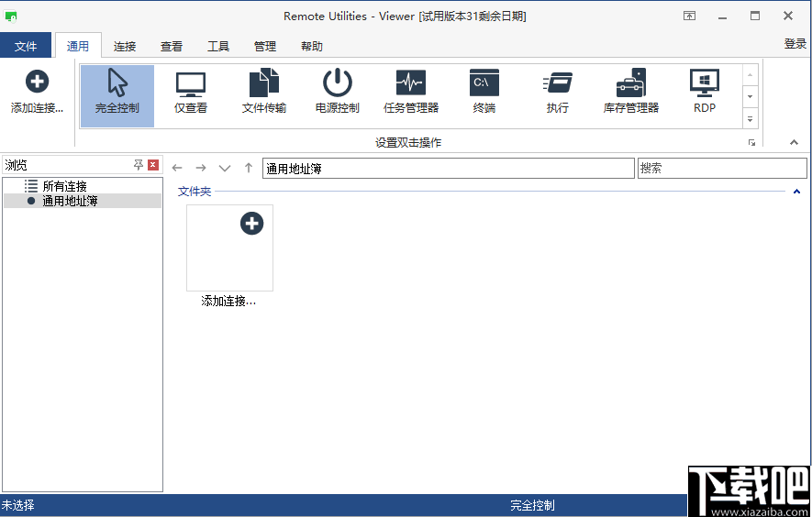The width and height of the screenshot is (812, 517).
Task: Click the 添加连接 ribbon plus icon
Action: [x=37, y=82]
